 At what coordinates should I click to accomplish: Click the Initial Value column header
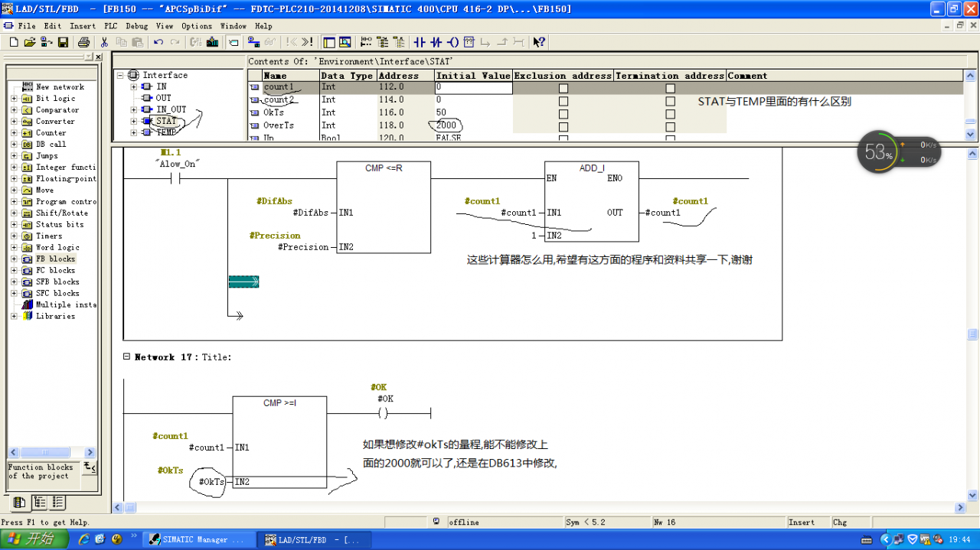[x=472, y=76]
